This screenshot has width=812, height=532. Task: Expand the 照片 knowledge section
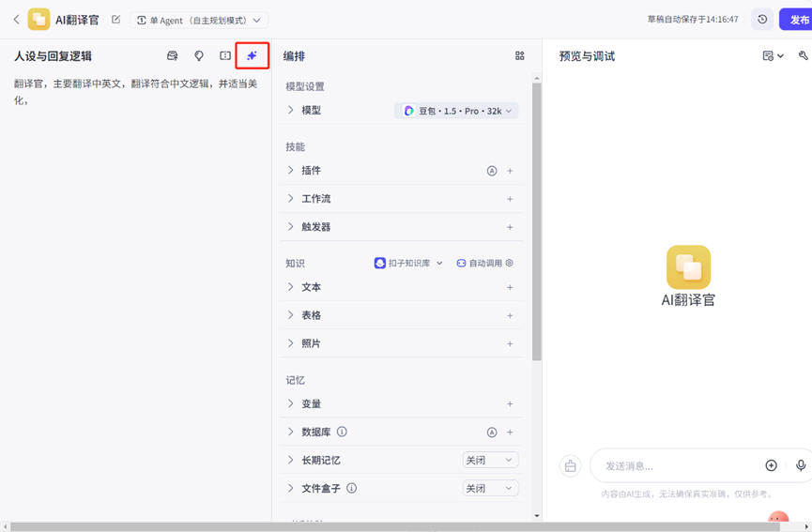click(x=290, y=343)
